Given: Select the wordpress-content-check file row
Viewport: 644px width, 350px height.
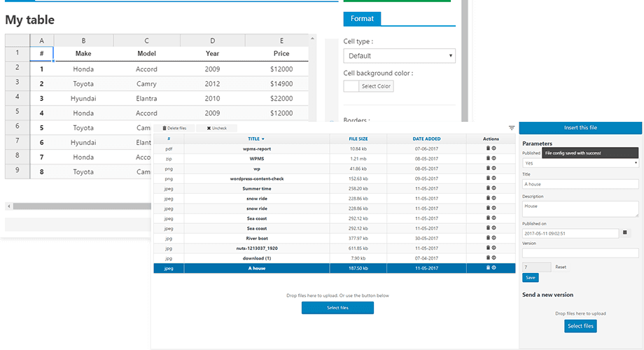Looking at the screenshot, I should (335, 178).
